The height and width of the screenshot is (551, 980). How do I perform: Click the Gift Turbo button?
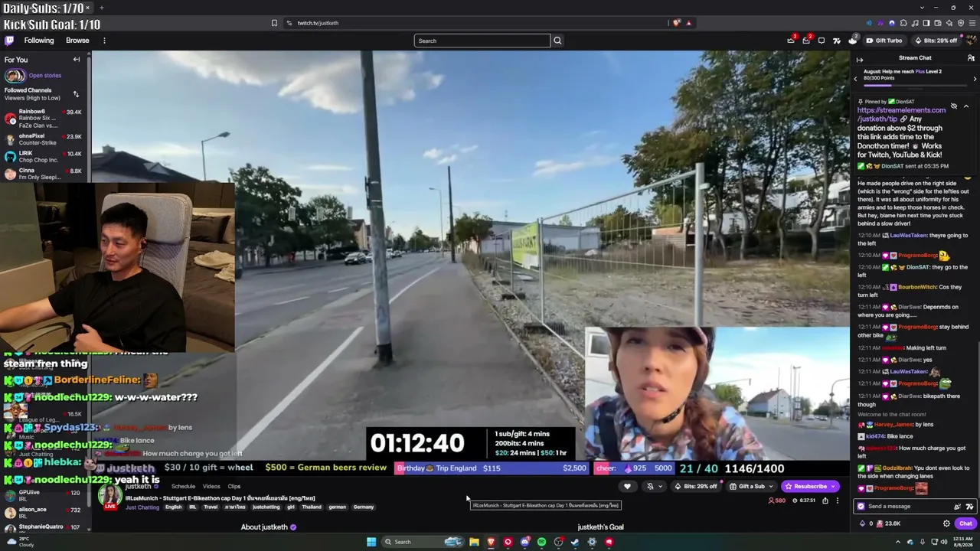[884, 41]
